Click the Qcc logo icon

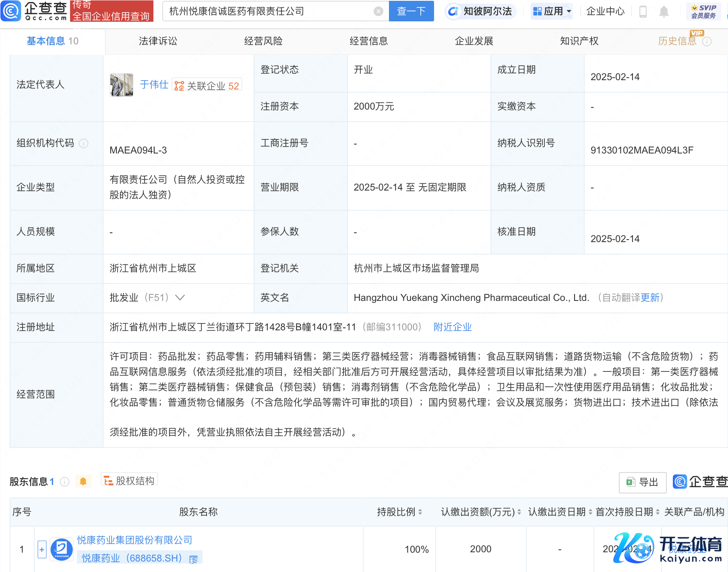(x=11, y=11)
